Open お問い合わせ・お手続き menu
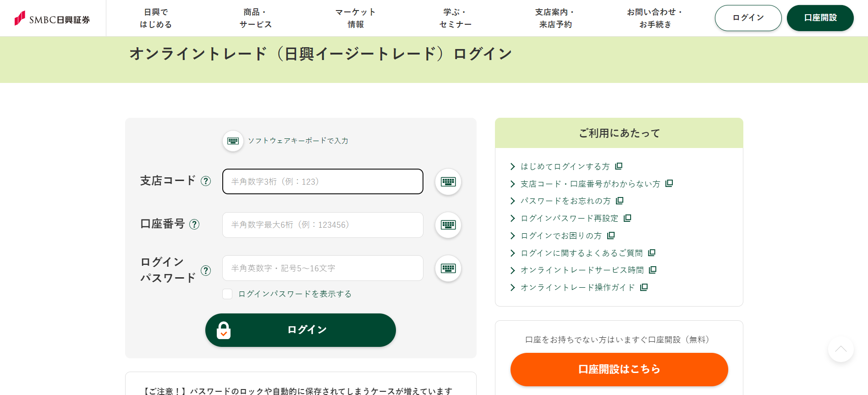Viewport: 868px width, 395px height. click(655, 18)
